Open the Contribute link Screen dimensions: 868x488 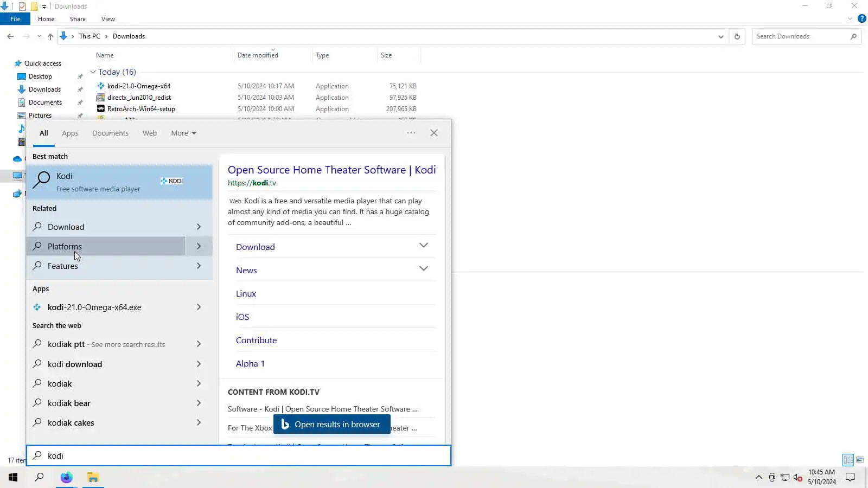pos(256,340)
